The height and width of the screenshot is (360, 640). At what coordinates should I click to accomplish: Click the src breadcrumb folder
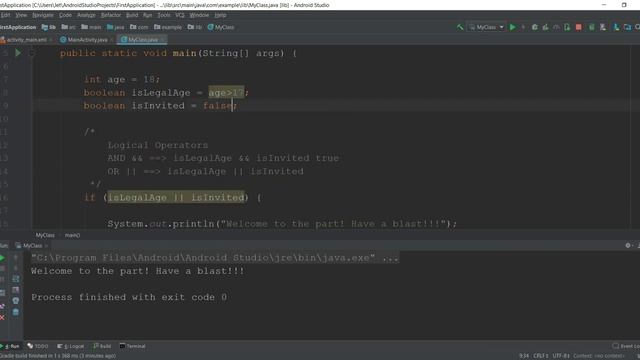69,27
